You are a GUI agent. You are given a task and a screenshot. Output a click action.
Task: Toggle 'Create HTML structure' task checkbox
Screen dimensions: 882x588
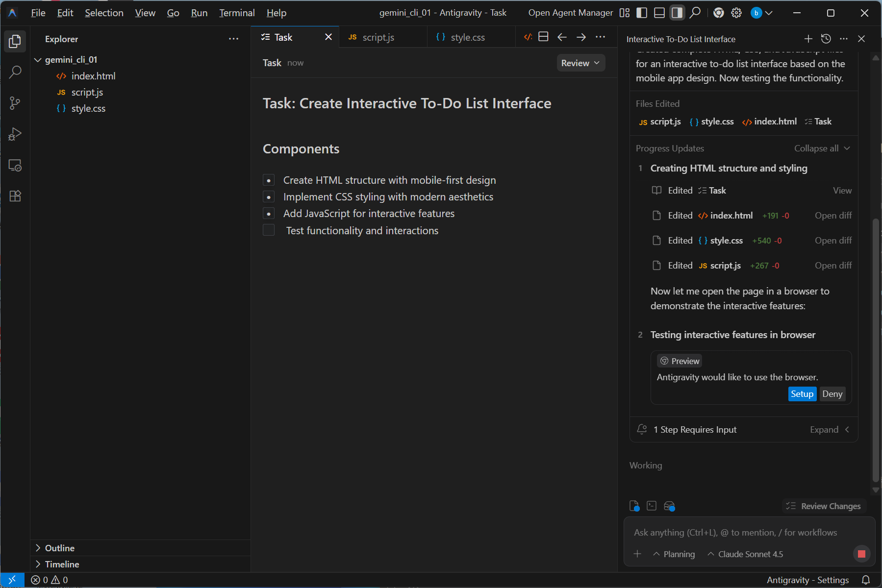[269, 180]
